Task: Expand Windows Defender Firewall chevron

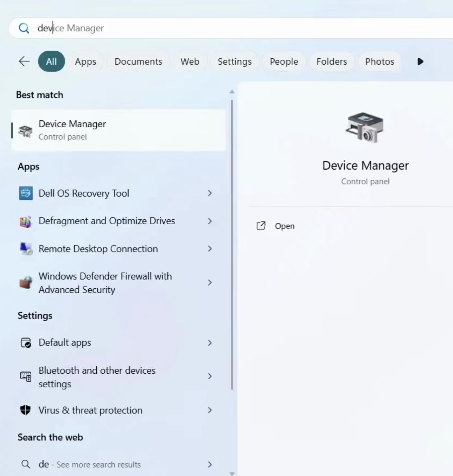Action: (x=210, y=283)
